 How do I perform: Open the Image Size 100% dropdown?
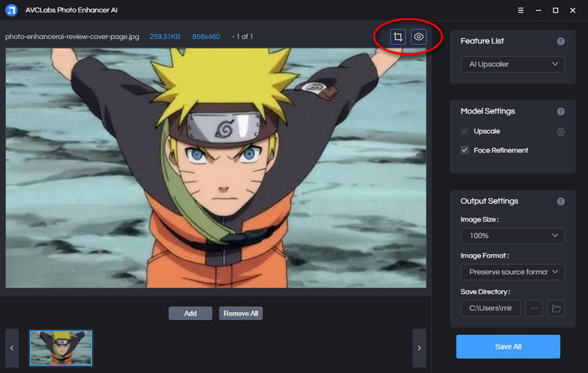[x=512, y=235]
